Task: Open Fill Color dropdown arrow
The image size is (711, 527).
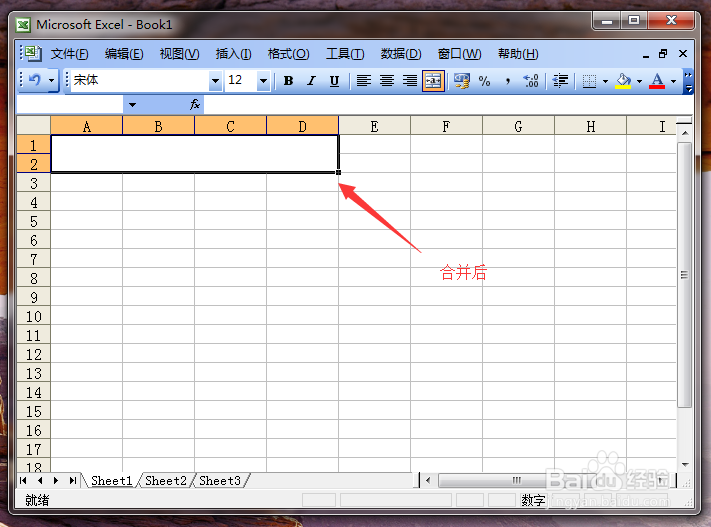Action: (x=639, y=81)
